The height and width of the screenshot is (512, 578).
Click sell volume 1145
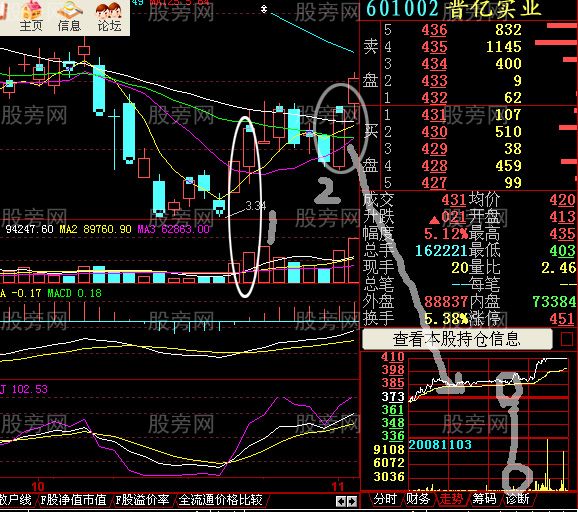click(x=504, y=47)
